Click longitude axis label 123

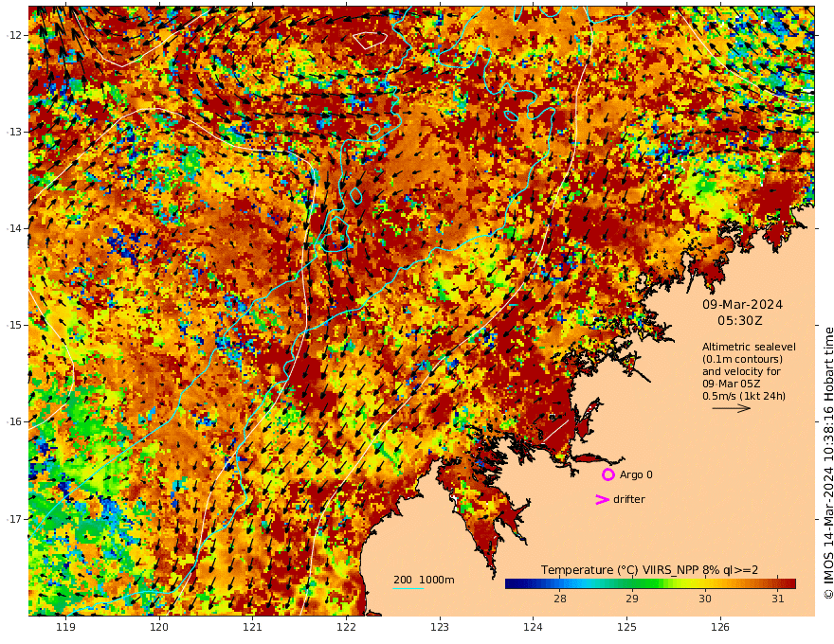[x=440, y=628]
